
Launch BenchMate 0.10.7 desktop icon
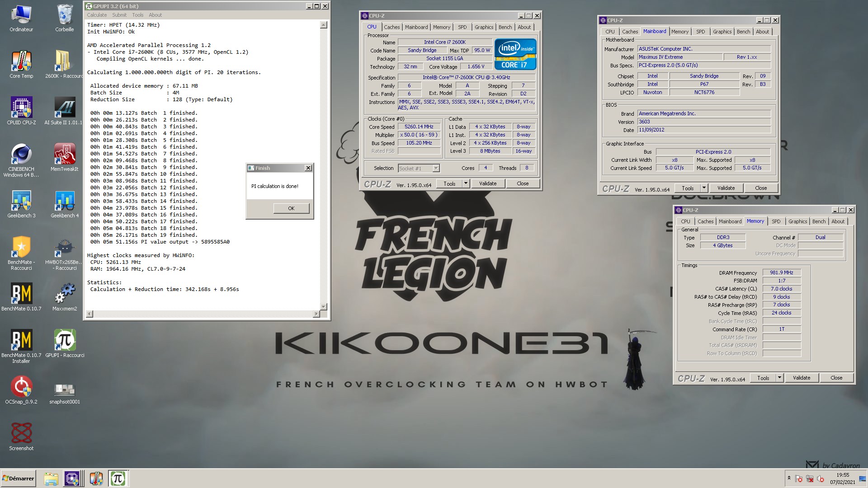[x=21, y=297]
